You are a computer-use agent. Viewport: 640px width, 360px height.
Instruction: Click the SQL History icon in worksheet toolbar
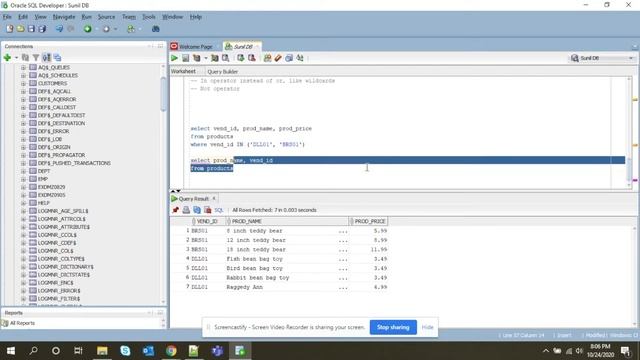[x=289, y=58]
